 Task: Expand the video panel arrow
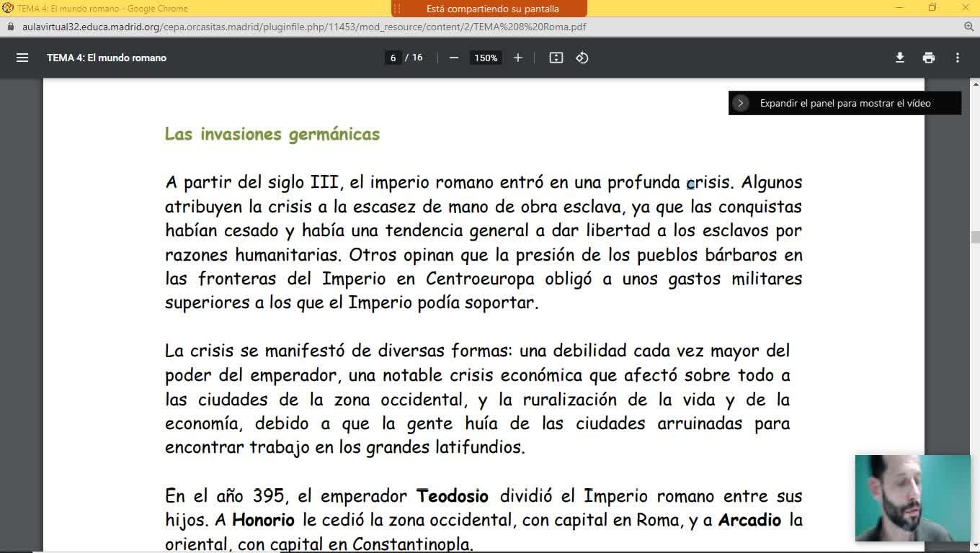point(740,103)
